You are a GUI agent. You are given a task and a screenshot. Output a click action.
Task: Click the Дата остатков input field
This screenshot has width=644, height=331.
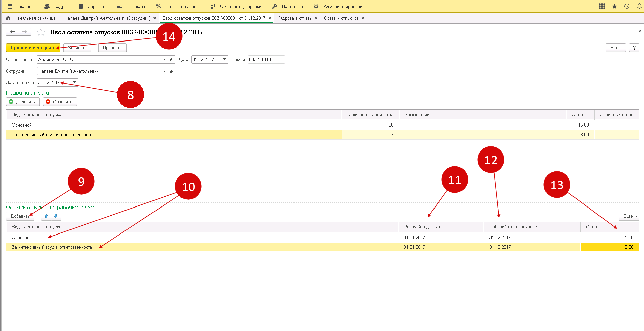pyautogui.click(x=54, y=83)
